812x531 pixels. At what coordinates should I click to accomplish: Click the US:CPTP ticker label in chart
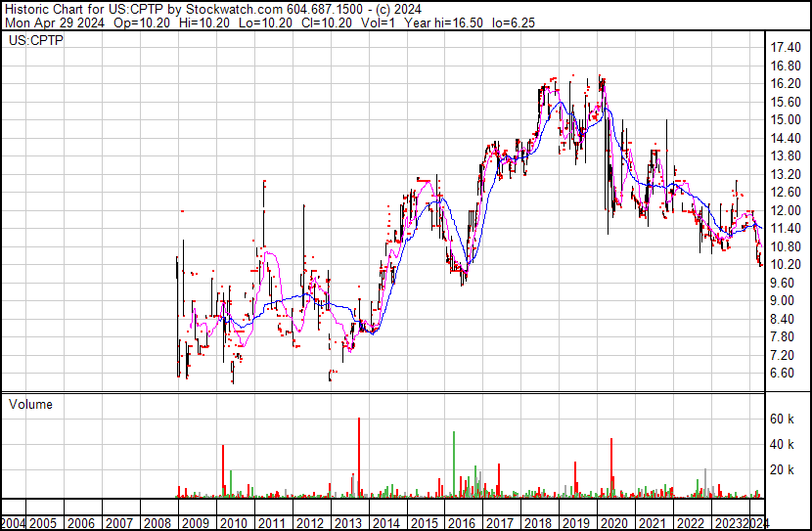[x=36, y=41]
